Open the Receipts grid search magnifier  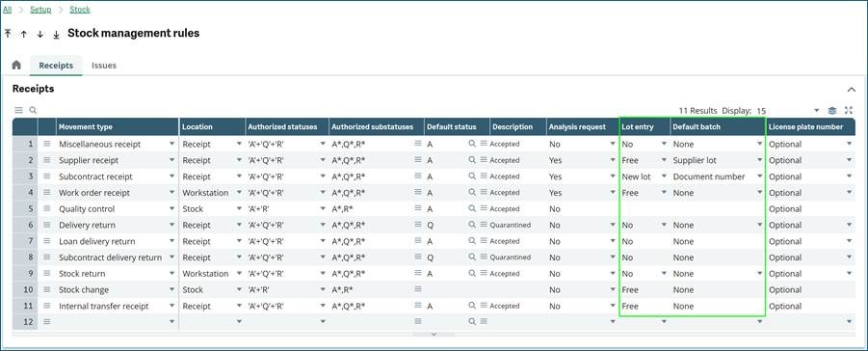pyautogui.click(x=33, y=110)
